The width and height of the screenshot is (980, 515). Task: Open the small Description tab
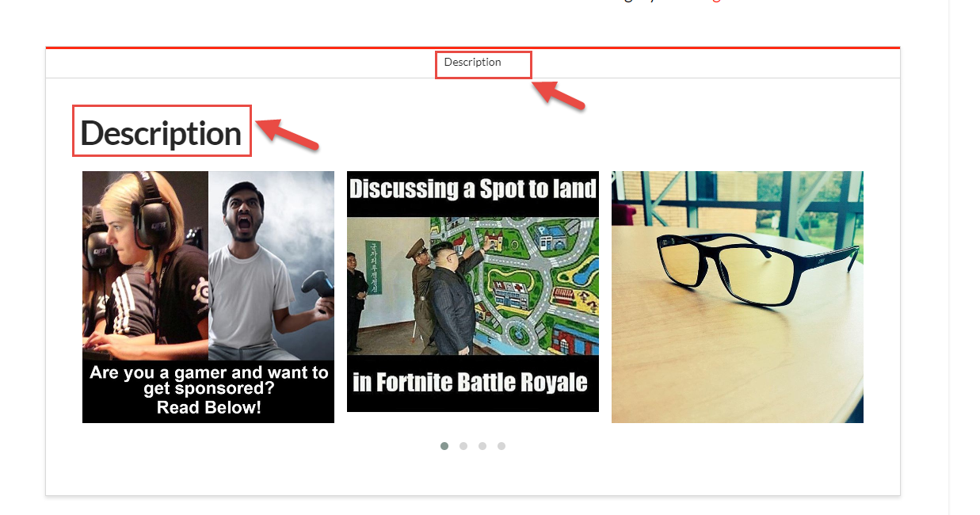[473, 62]
